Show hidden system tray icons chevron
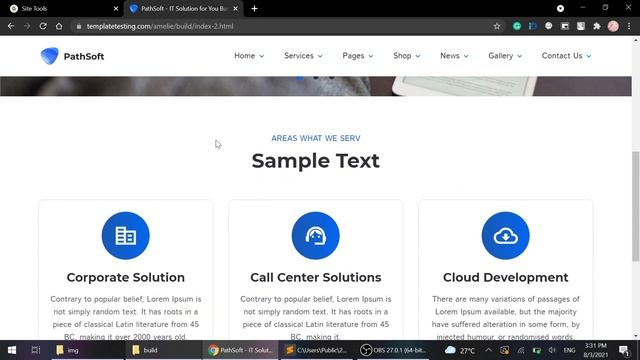This screenshot has width=640, height=360. point(488,350)
